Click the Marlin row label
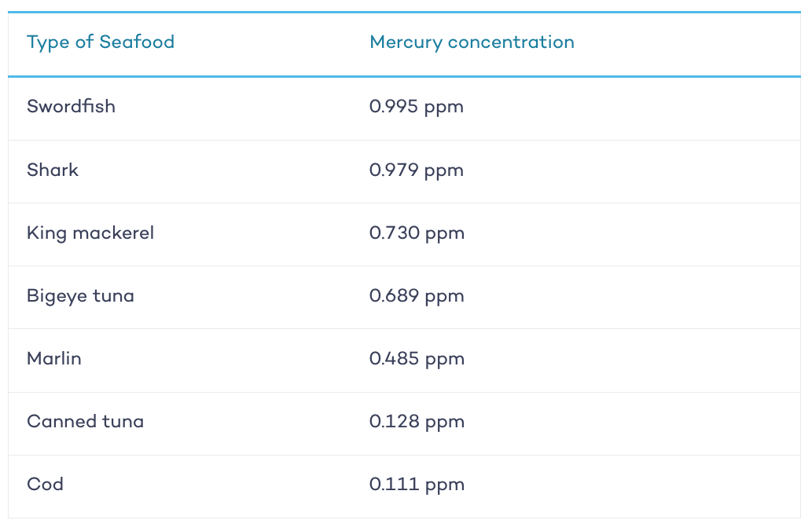This screenshot has height=531, width=812. 54,359
